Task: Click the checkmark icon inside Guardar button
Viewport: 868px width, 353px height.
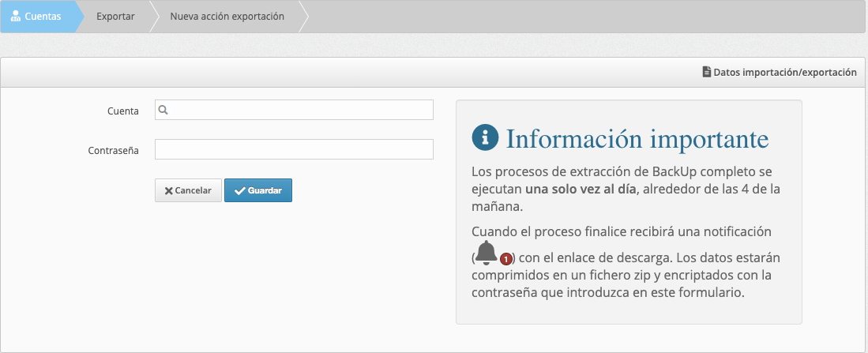Action: click(239, 190)
